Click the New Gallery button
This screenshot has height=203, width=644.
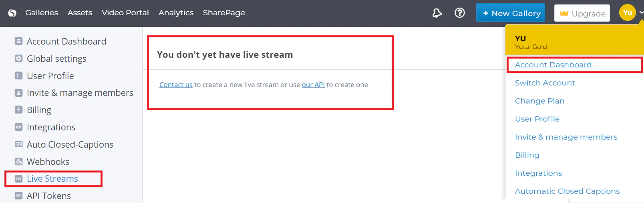pos(511,13)
